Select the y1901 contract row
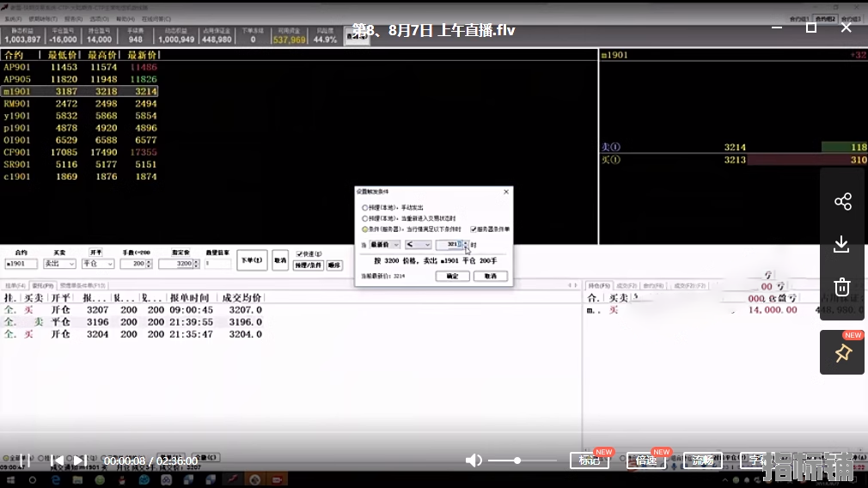The image size is (868, 488). pyautogui.click(x=80, y=116)
